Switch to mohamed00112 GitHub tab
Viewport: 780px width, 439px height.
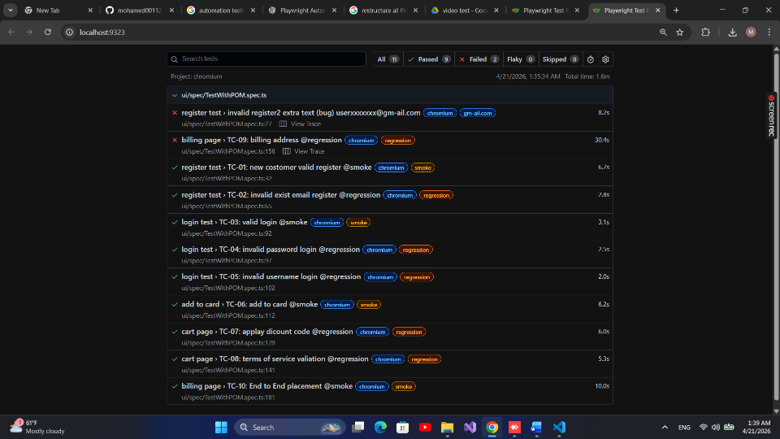pyautogui.click(x=139, y=10)
